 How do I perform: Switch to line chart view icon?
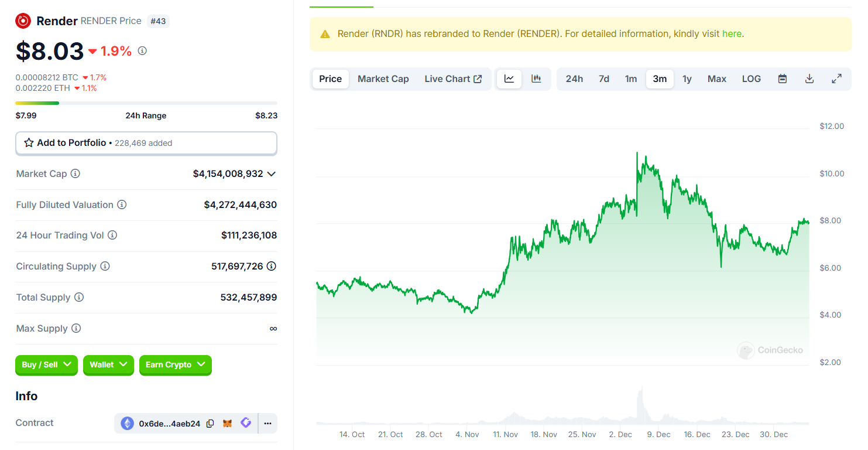tap(509, 79)
